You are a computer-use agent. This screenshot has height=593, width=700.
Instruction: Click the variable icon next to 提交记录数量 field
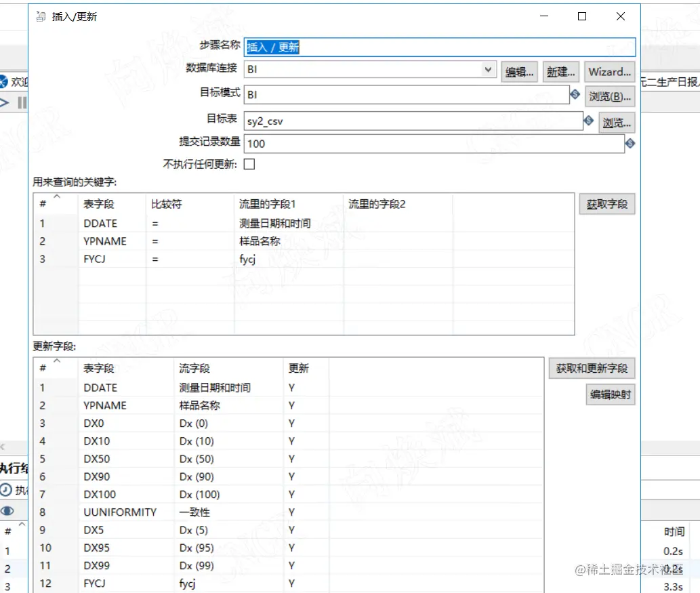coord(630,144)
